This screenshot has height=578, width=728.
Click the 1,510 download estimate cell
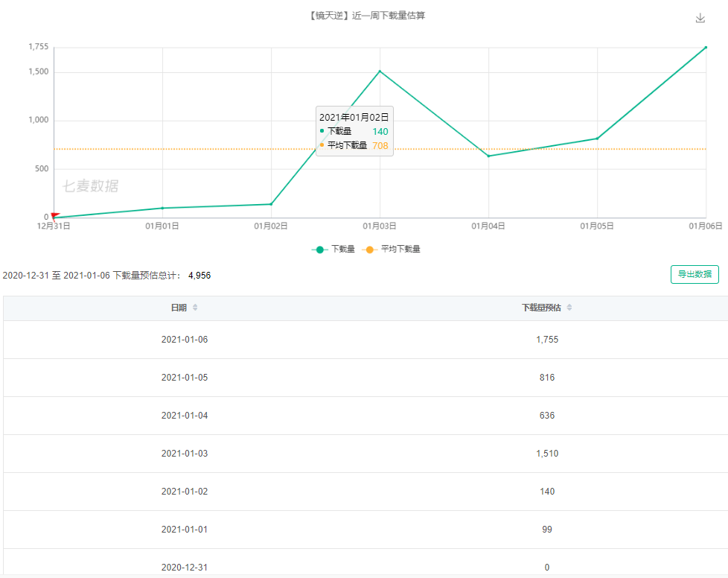(x=547, y=454)
